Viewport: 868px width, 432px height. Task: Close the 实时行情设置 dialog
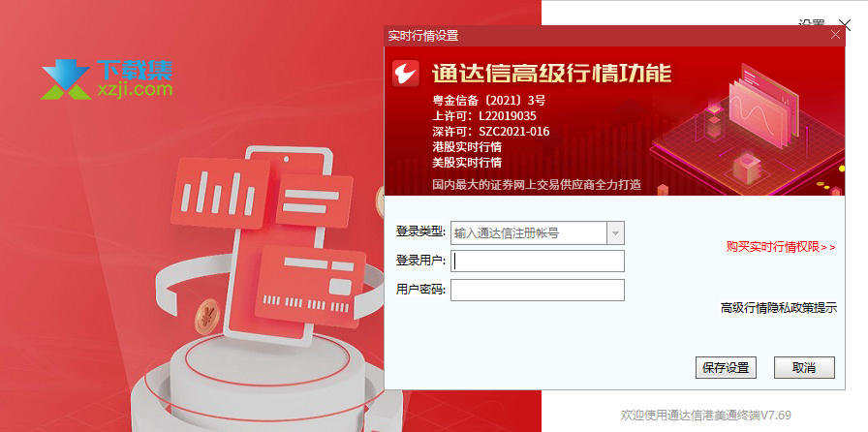pyautogui.click(x=835, y=36)
